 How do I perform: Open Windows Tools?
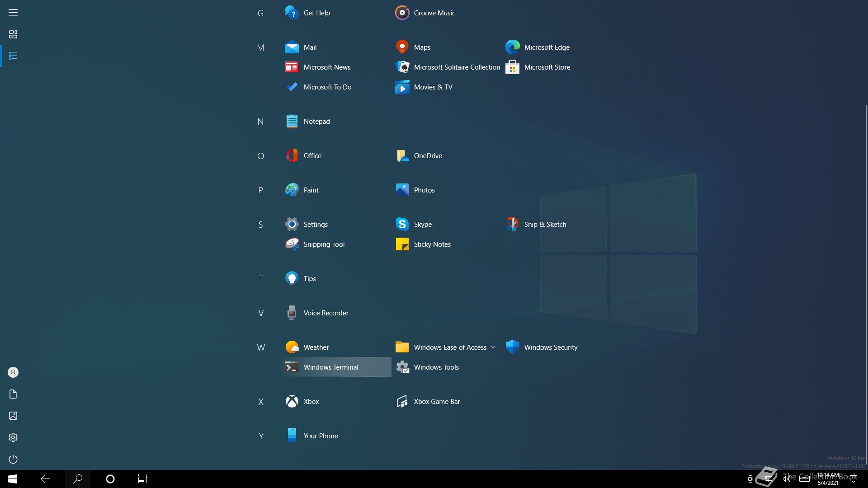[446, 367]
